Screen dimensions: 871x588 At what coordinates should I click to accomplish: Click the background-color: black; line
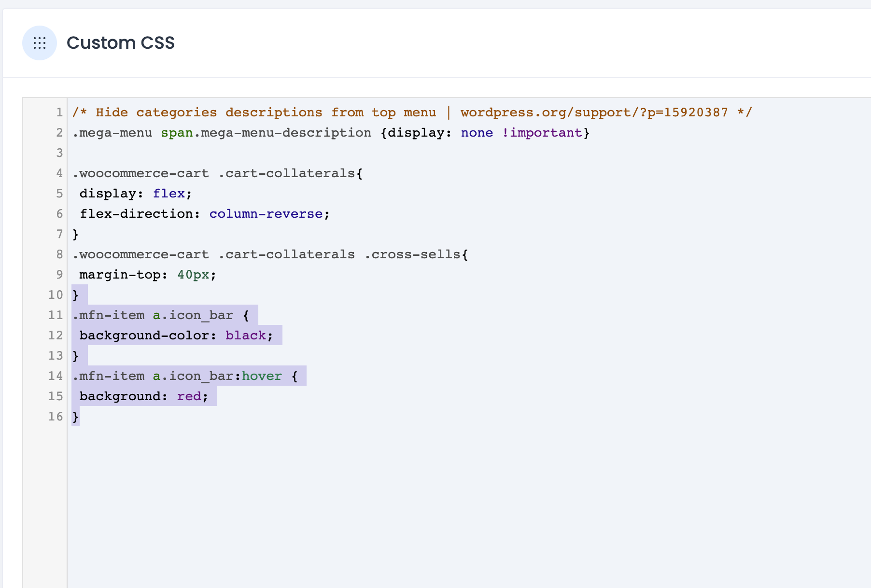[x=176, y=336]
